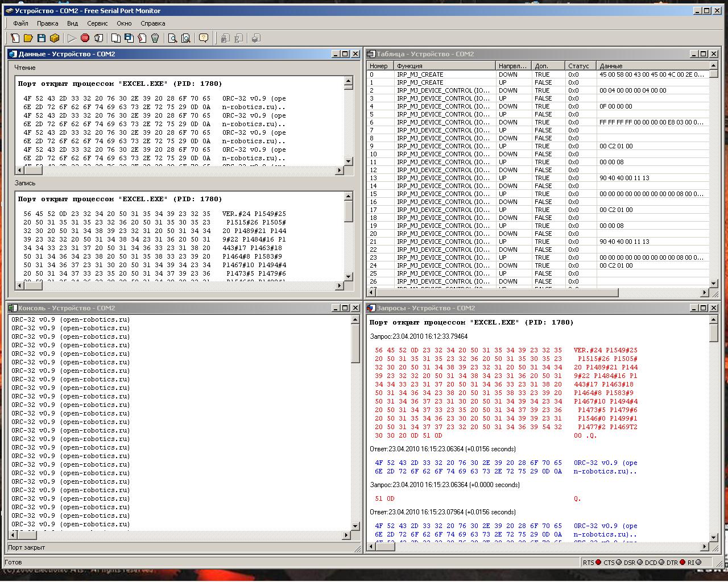Click the yellow package box icon
728x582 pixels.
[55, 38]
